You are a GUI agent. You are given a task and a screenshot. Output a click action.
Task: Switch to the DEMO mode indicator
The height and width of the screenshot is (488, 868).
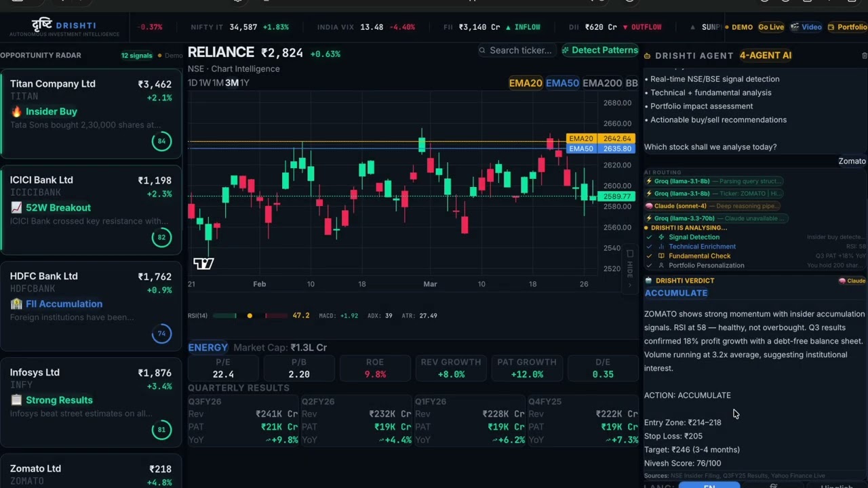click(x=738, y=27)
